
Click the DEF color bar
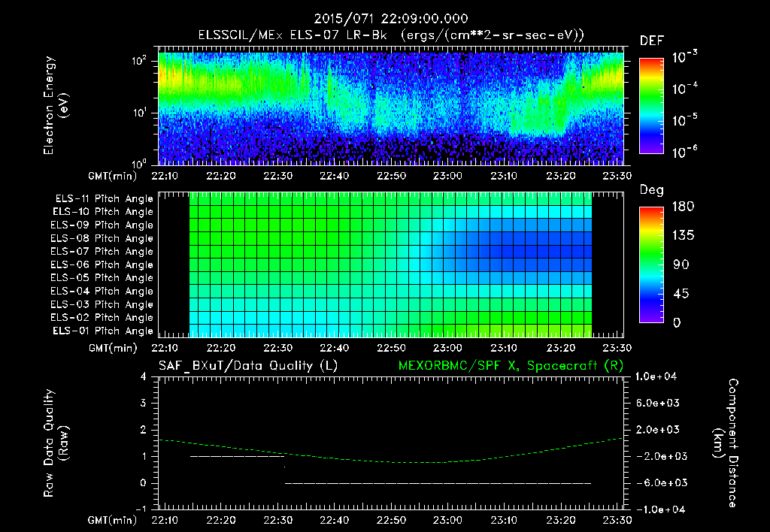click(651, 106)
